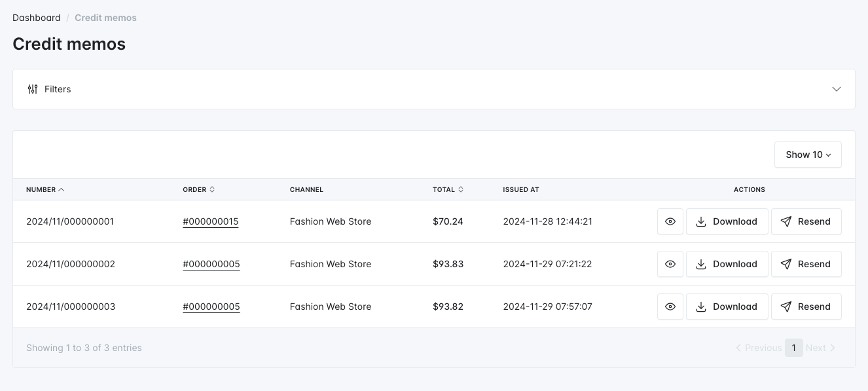
Task: Open order #000000005 for memo 000000002
Action: pos(211,264)
